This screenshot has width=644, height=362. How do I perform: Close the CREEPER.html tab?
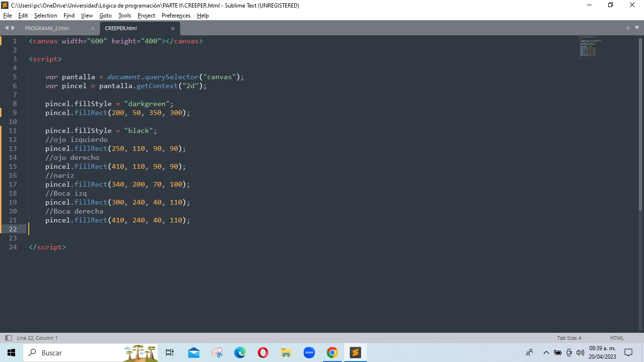tap(173, 28)
